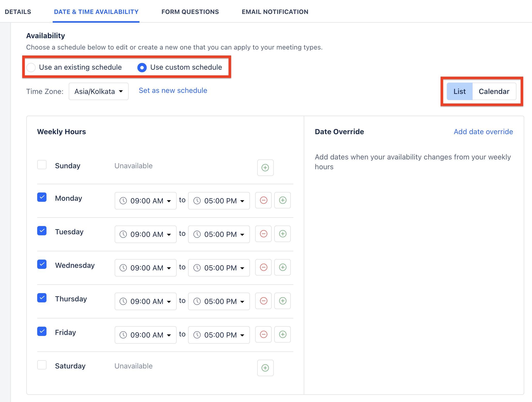Open Thursday end time dropdown

[219, 301]
